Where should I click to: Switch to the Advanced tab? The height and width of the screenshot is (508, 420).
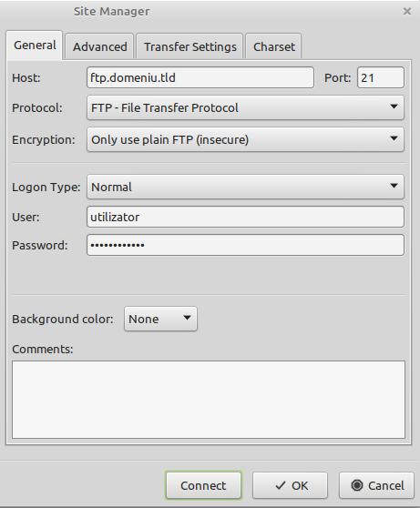coord(99,46)
